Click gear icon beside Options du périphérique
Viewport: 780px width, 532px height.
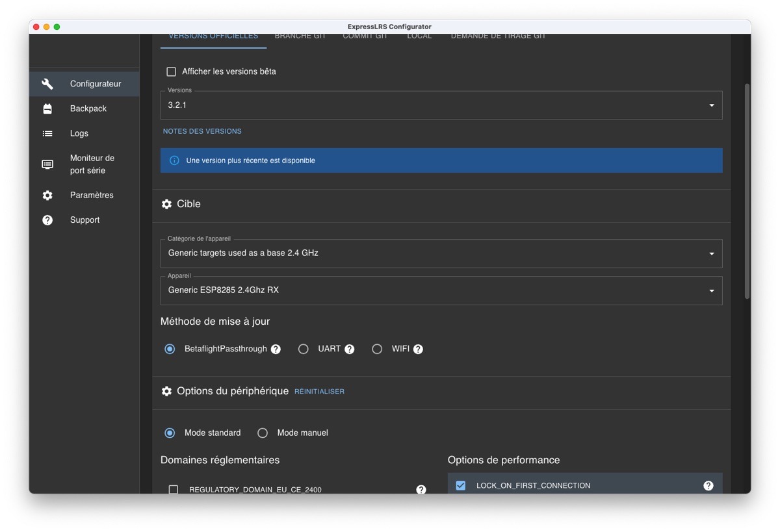166,391
